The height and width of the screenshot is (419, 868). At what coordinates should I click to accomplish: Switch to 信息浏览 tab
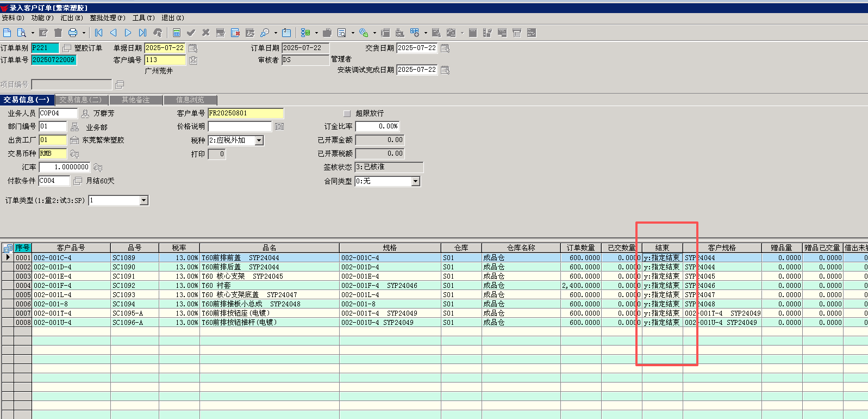(190, 100)
